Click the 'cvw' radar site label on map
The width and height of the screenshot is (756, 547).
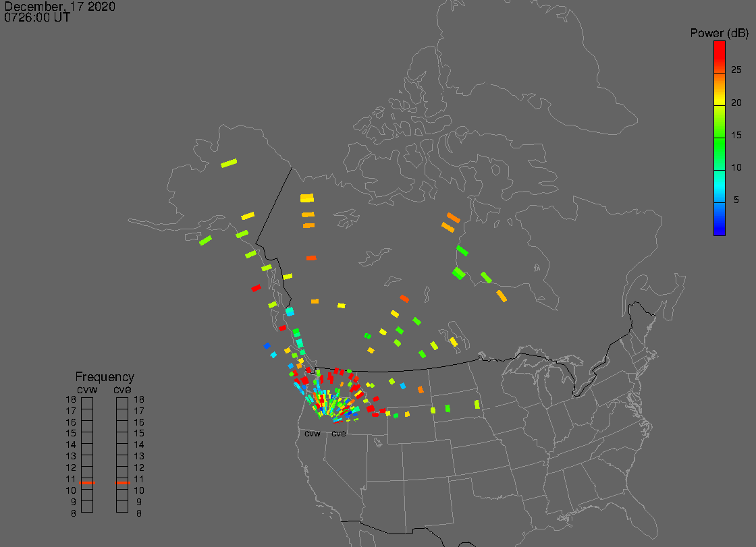point(313,433)
